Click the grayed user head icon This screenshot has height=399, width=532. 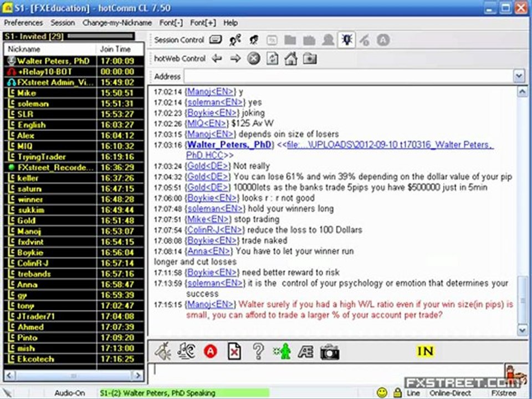coord(328,40)
